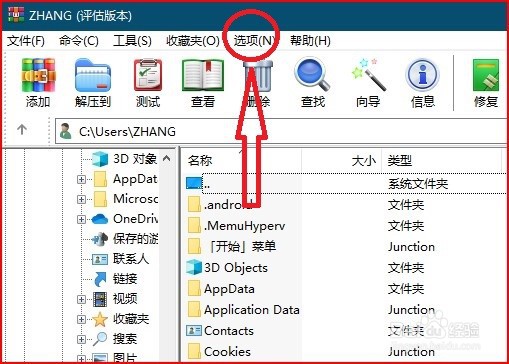Click the Test (测试) clipboard icon
This screenshot has width=509, height=364.
[x=148, y=75]
